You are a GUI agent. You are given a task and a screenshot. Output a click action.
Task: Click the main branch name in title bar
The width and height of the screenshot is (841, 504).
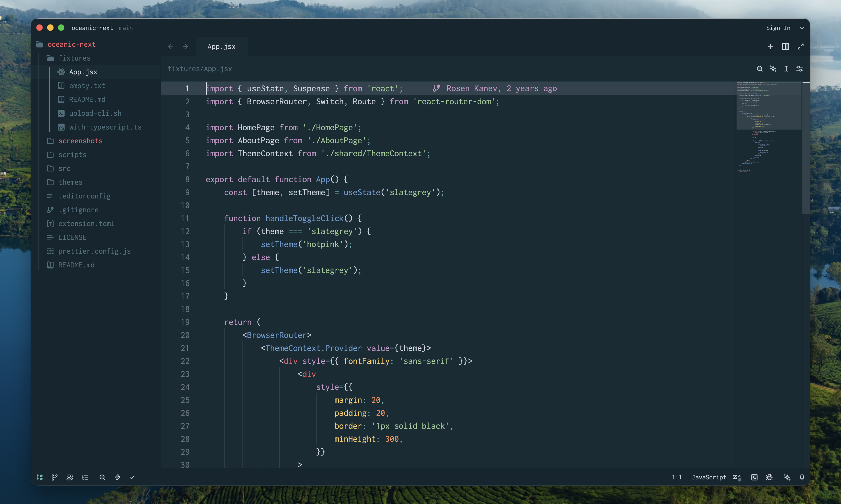(126, 28)
